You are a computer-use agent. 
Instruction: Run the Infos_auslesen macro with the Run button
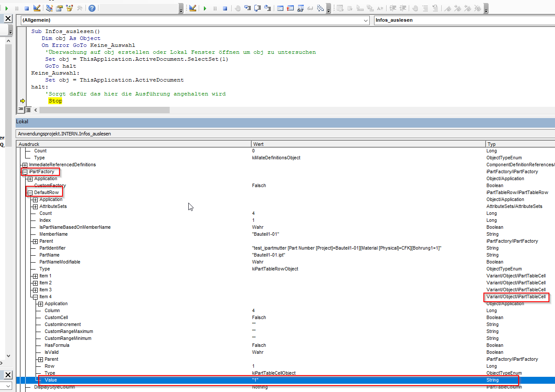coord(205,8)
